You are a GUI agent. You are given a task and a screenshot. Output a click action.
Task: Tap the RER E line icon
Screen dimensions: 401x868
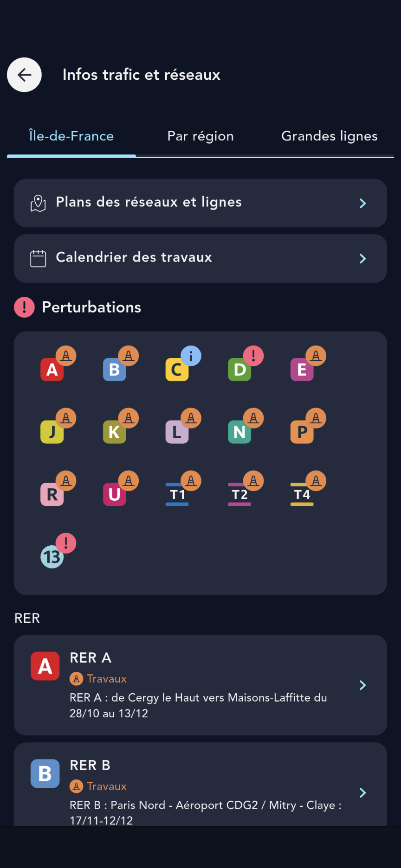302,370
